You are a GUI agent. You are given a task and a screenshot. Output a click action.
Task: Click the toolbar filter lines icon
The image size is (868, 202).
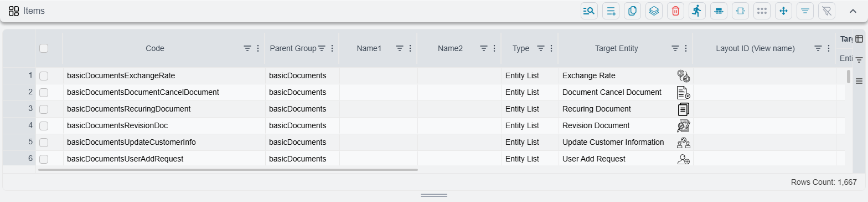805,11
